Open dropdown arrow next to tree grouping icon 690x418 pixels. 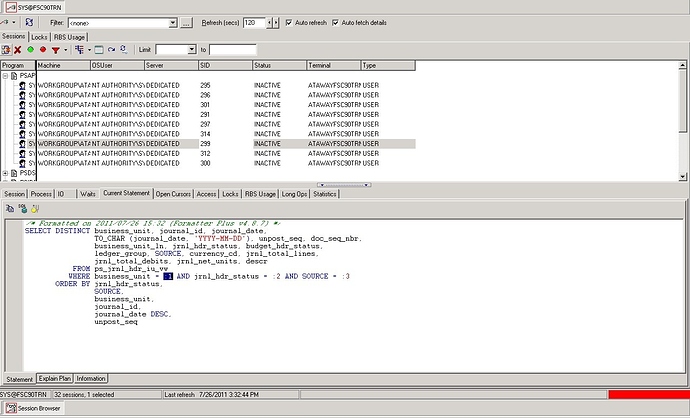[x=89, y=50]
